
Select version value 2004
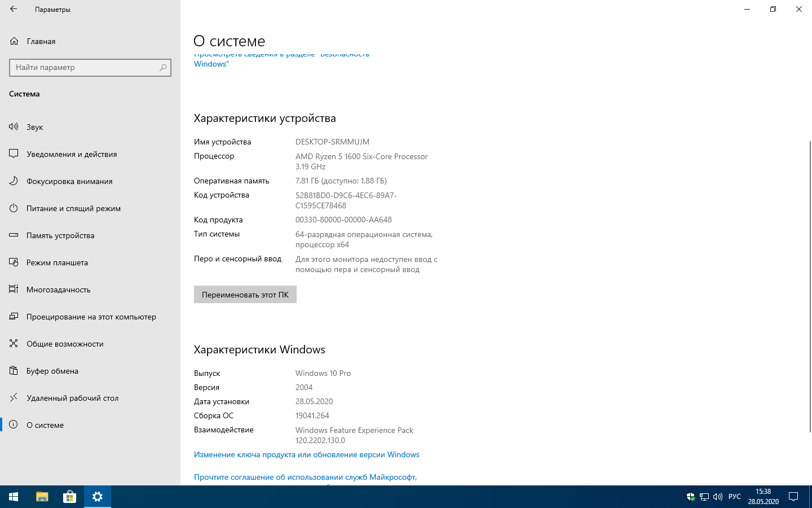pos(304,387)
